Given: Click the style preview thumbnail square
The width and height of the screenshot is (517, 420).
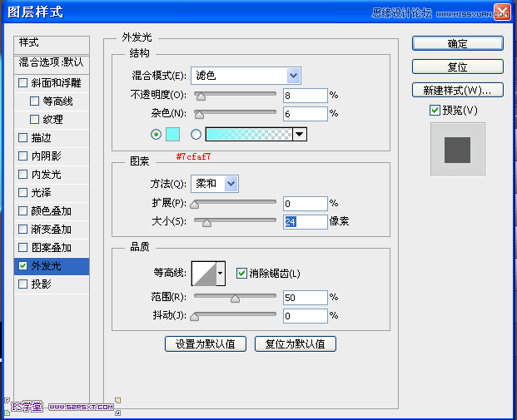Looking at the screenshot, I should tap(457, 150).
